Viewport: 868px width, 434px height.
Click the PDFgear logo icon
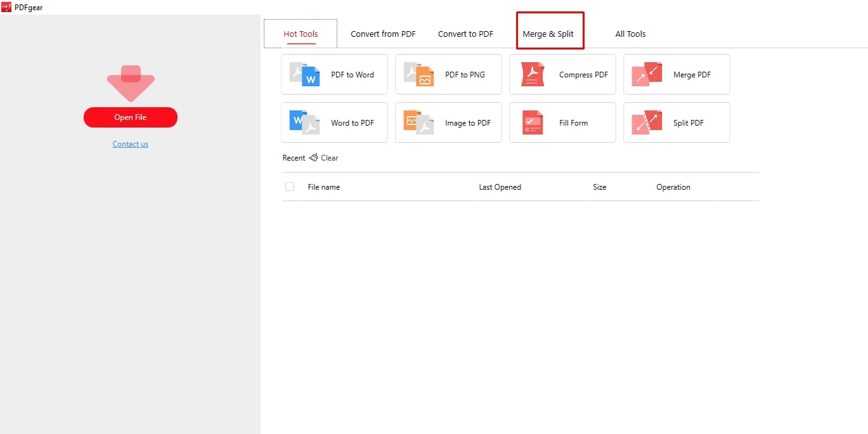(x=6, y=7)
